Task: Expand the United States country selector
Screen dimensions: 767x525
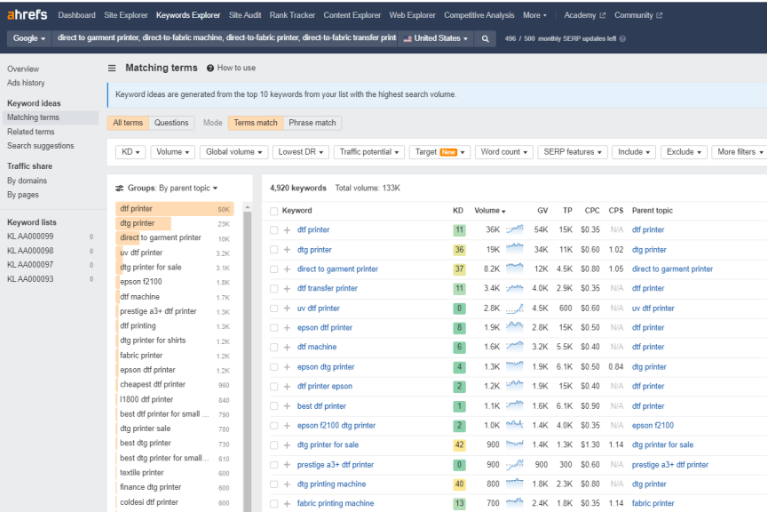Action: [436, 38]
